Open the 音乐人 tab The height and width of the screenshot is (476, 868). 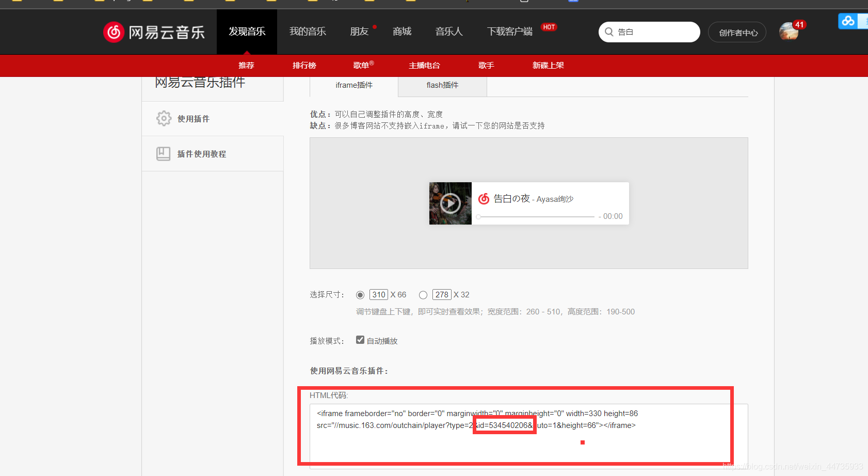(449, 31)
